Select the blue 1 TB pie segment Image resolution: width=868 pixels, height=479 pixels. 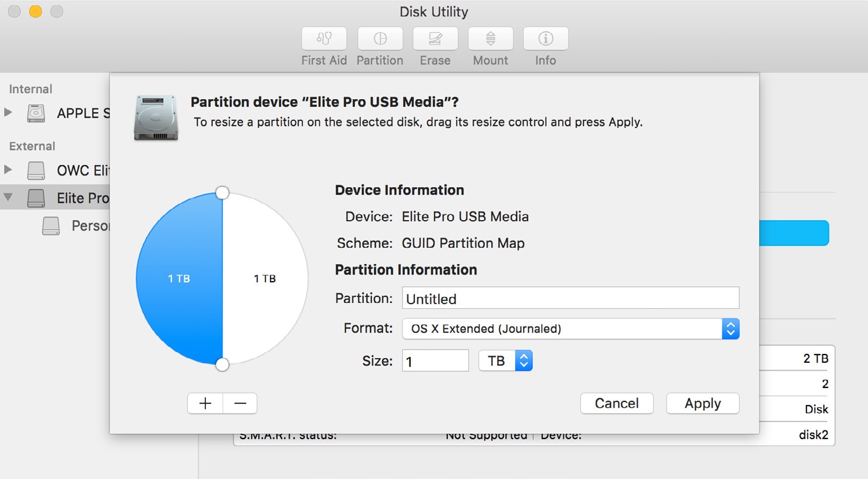pyautogui.click(x=179, y=279)
